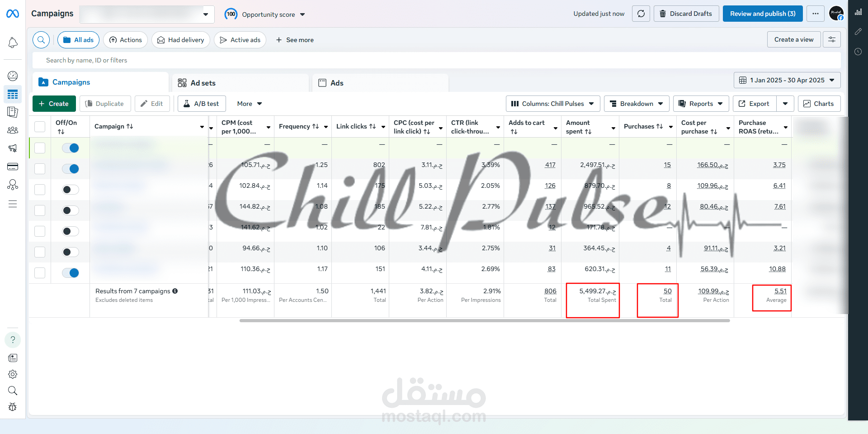Open Audiences people icon in sidebar
This screenshot has height=434, width=868.
[x=13, y=130]
